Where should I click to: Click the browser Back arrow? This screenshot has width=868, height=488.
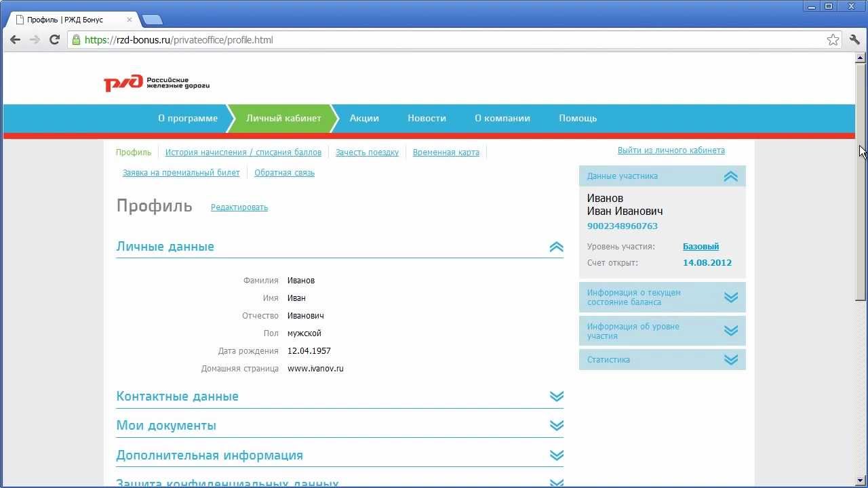(x=15, y=40)
